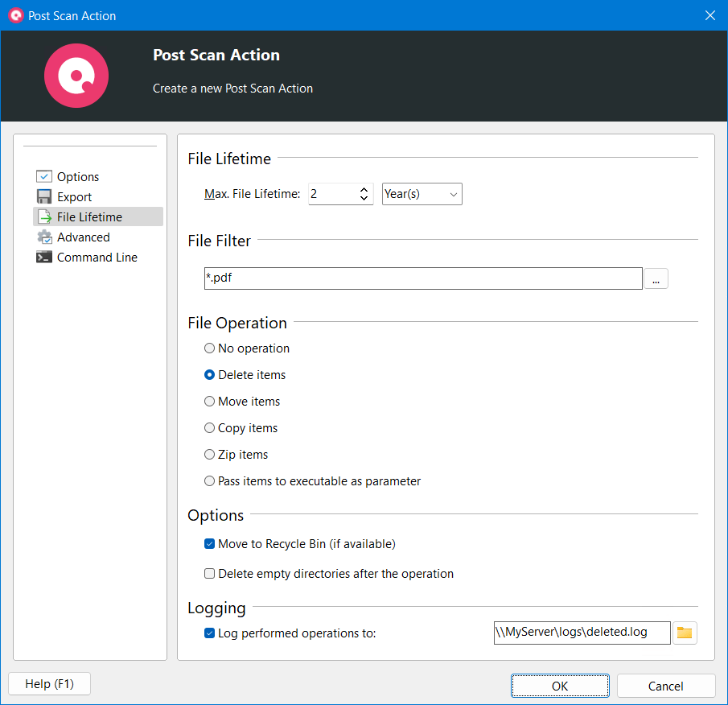728x705 pixels.
Task: Switch to the Advanced settings page
Action: click(83, 237)
